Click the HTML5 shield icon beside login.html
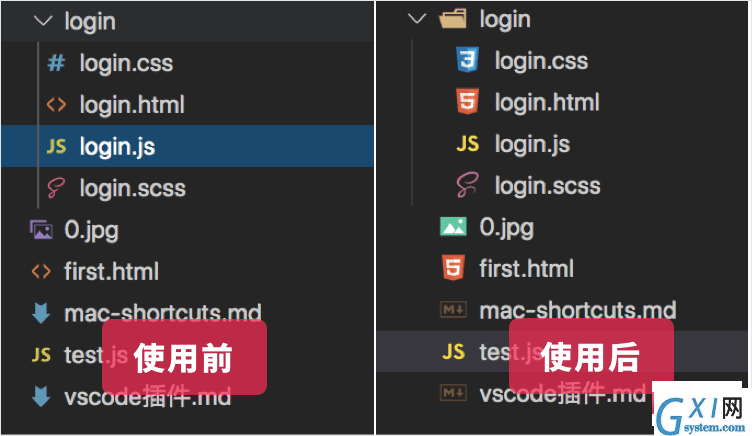 pyautogui.click(x=468, y=102)
